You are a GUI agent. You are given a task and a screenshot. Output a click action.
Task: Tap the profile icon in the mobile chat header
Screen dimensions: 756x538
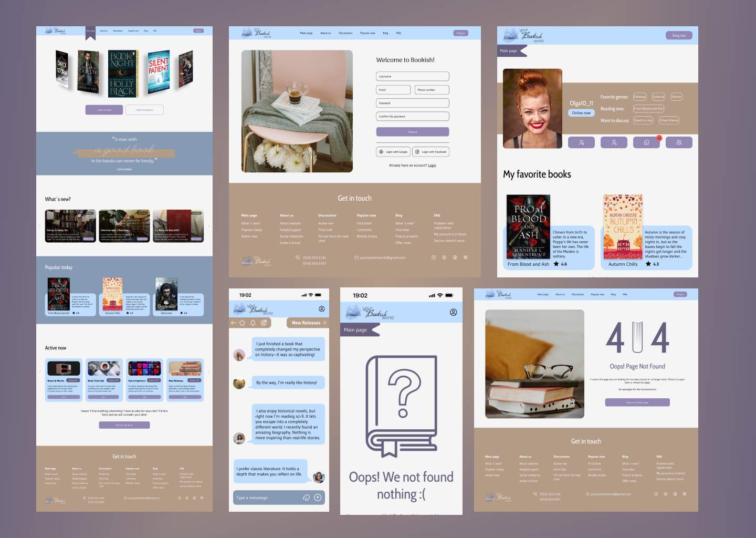(322, 309)
